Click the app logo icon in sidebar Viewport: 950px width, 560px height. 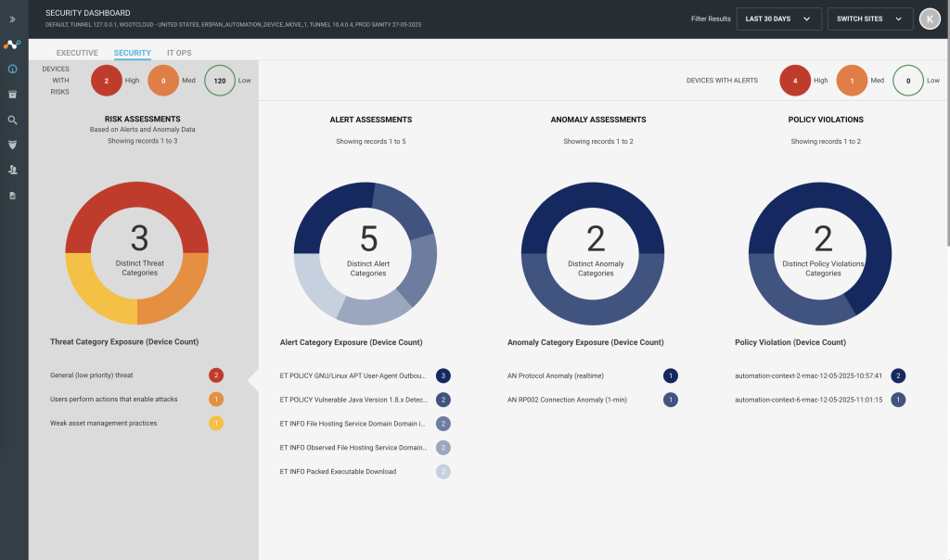click(x=12, y=45)
